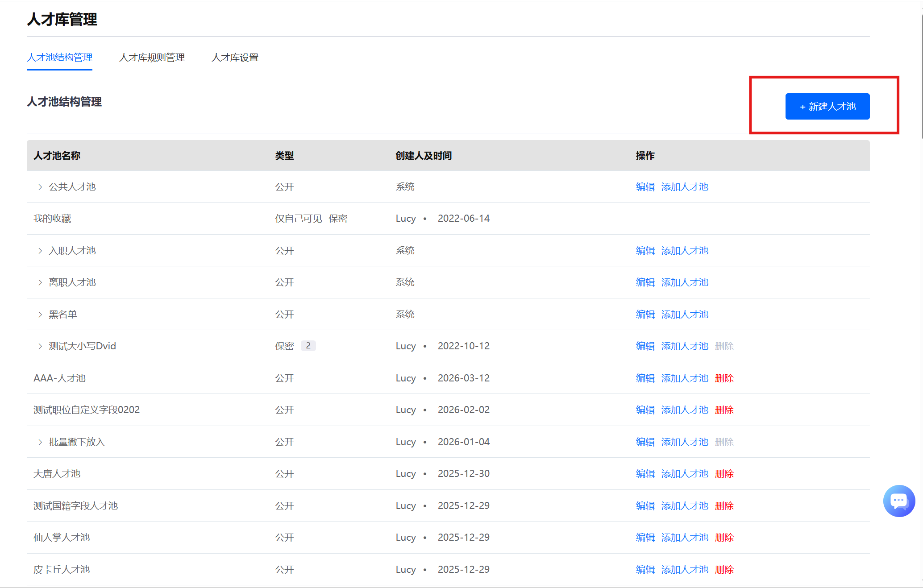This screenshot has width=923, height=588.
Task: Add sub-pool under 批量撤下放入
Action: [685, 442]
